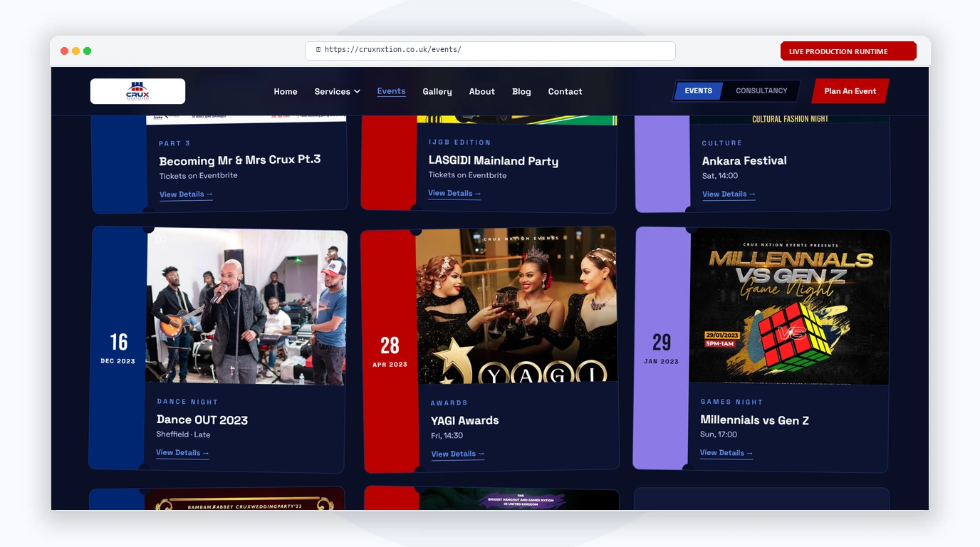This screenshot has height=547, width=980.
Task: Click the Sheffield · Late text
Action: [183, 434]
